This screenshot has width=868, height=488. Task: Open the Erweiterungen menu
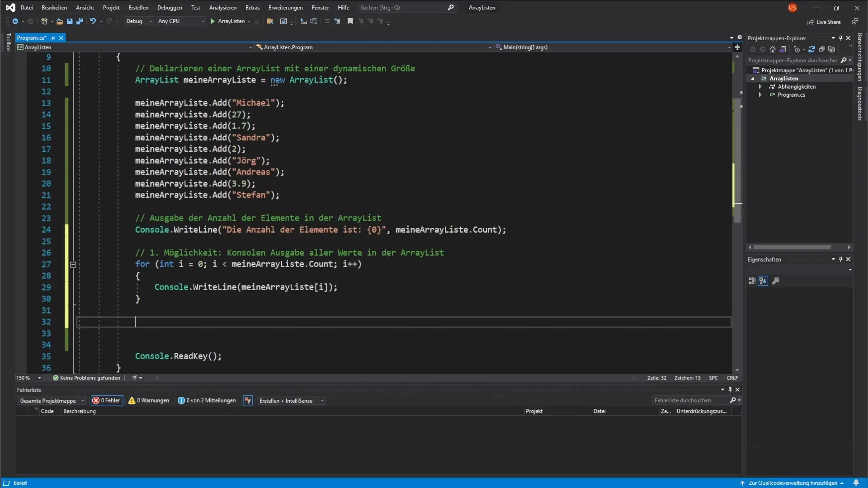286,8
